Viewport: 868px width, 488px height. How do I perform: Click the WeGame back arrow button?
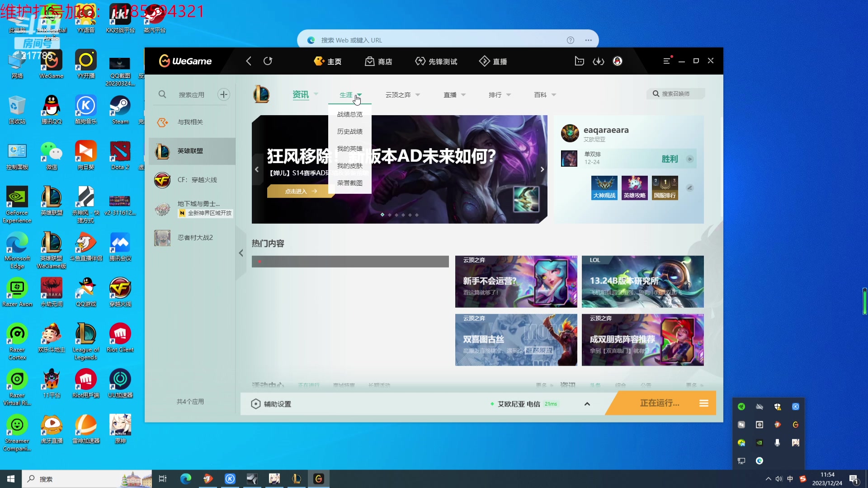tap(248, 61)
